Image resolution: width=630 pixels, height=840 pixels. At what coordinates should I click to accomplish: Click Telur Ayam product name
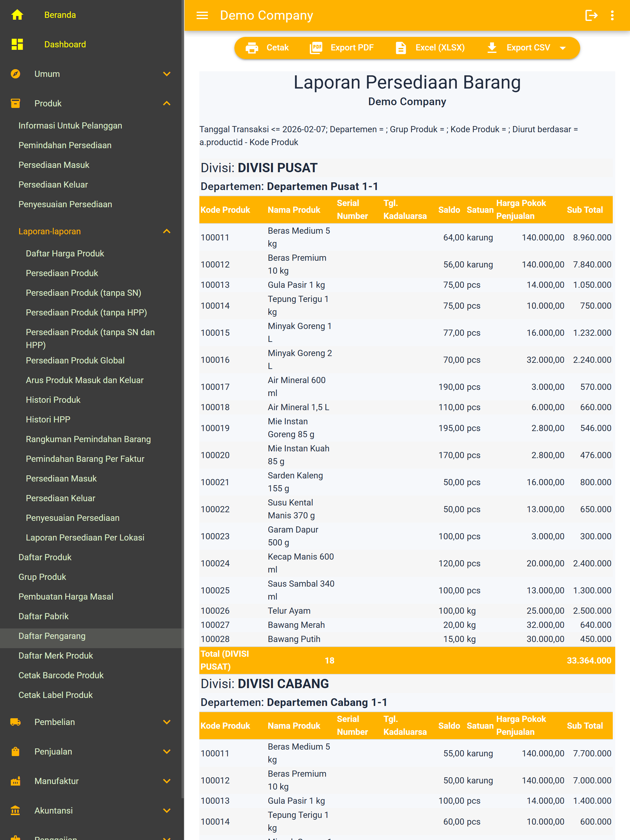(289, 611)
